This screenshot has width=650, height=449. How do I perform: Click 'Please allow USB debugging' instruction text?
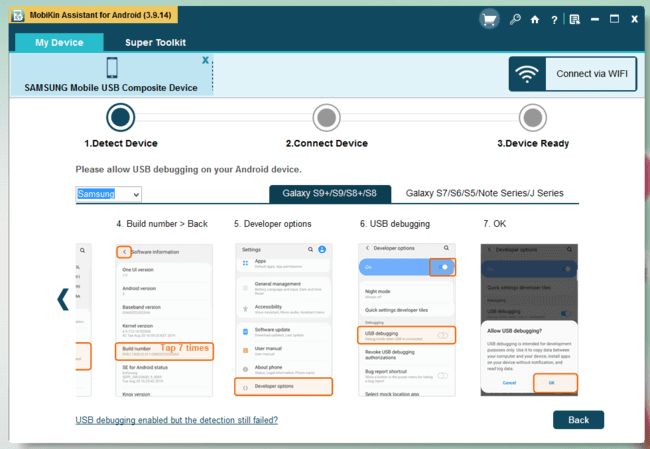(x=189, y=170)
